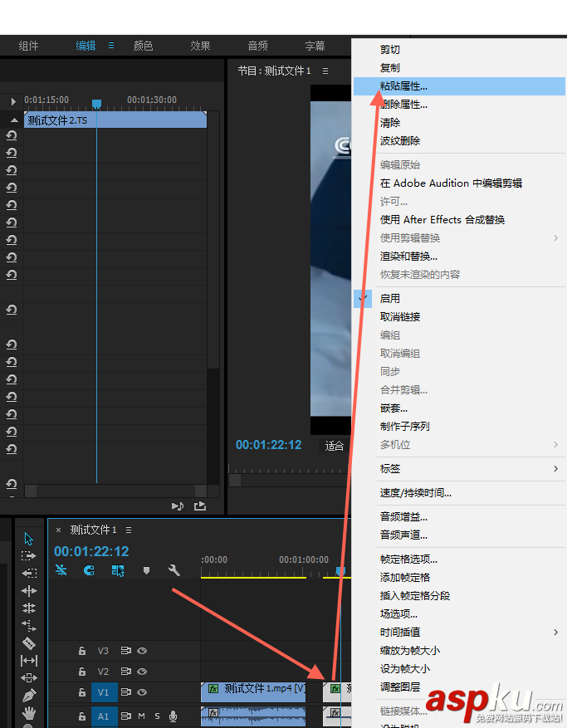Choose 剪切 from context menu
The height and width of the screenshot is (728, 567).
459,50
